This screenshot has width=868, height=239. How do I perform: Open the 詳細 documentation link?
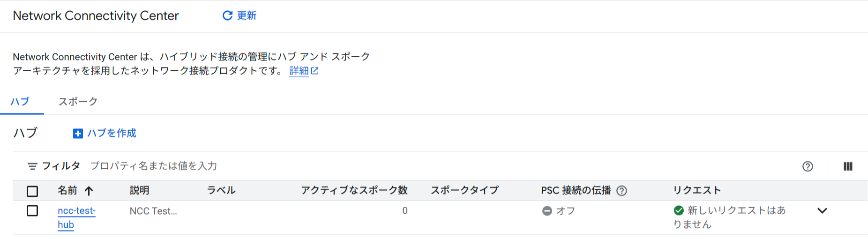pos(299,71)
